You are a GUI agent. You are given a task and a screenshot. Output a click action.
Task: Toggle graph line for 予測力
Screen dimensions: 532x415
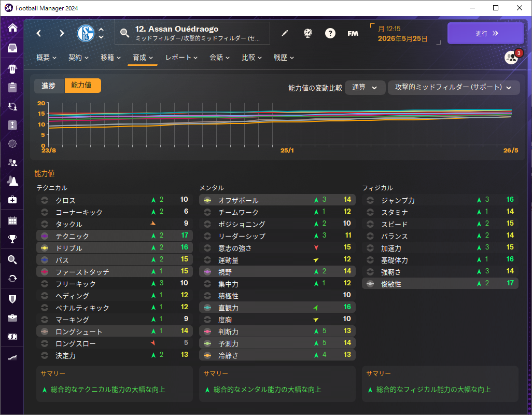[207, 343]
